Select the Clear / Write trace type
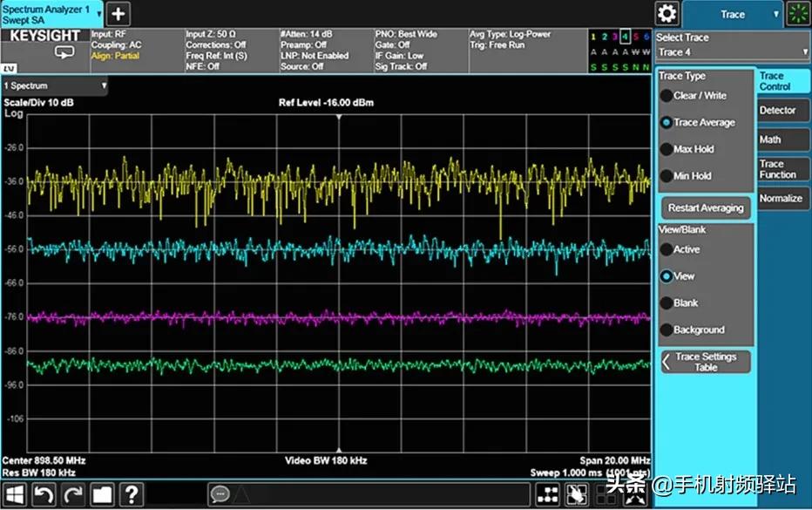 click(699, 96)
